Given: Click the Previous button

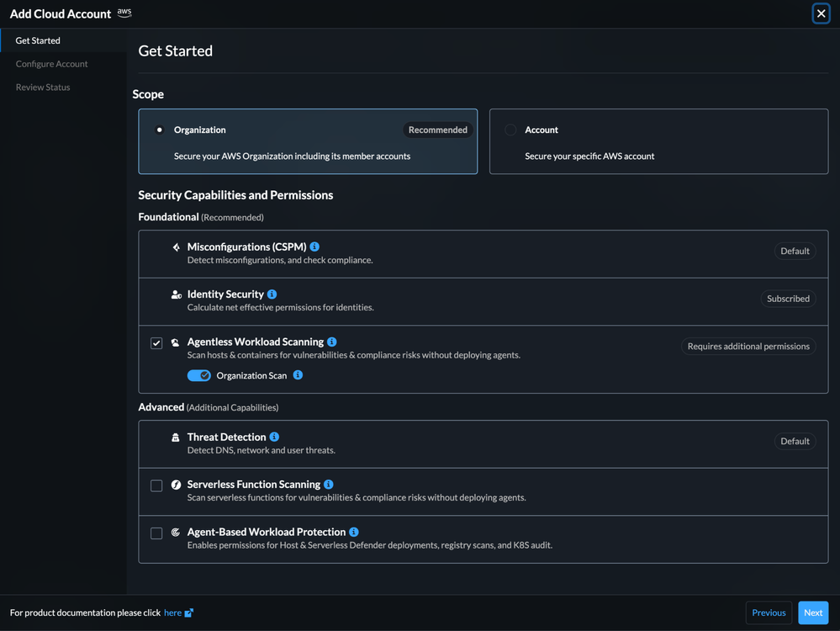Looking at the screenshot, I should click(769, 612).
